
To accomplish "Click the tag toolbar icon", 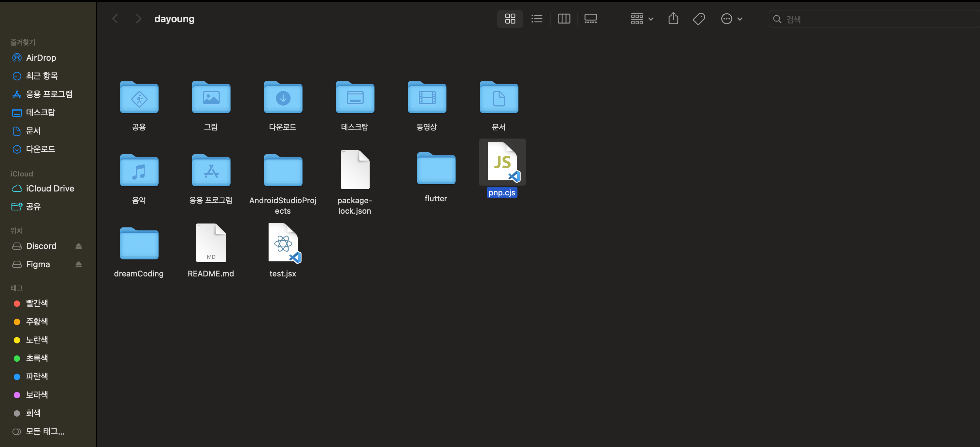I will [699, 19].
